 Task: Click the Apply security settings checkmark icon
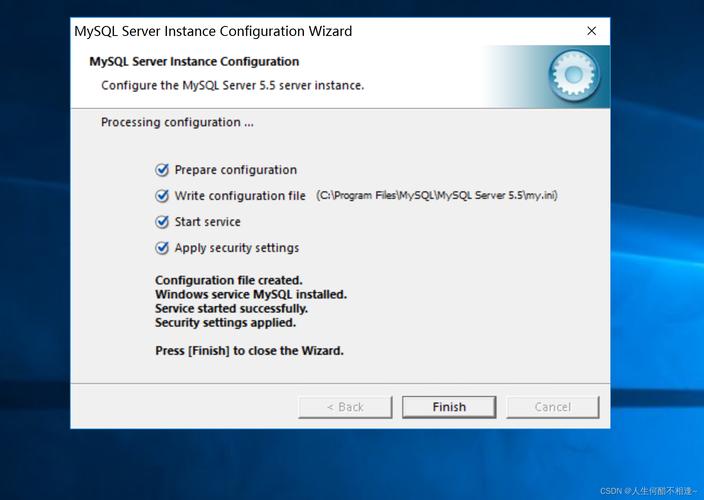(162, 248)
